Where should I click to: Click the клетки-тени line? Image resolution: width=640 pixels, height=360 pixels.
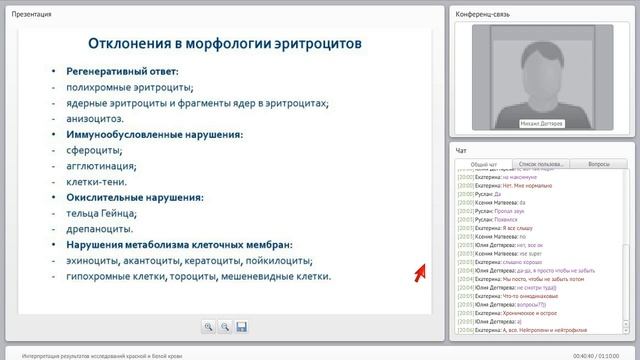click(96, 182)
